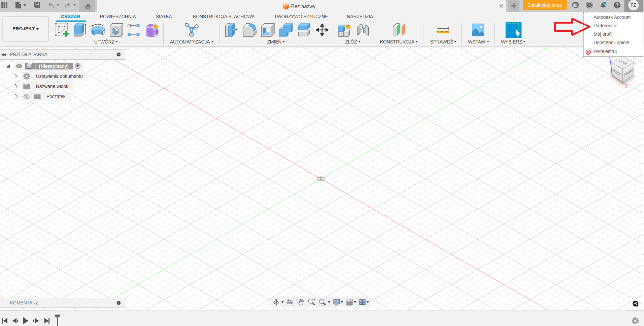Select the Move/Copy arrows icon
644x326 pixels.
point(322,30)
